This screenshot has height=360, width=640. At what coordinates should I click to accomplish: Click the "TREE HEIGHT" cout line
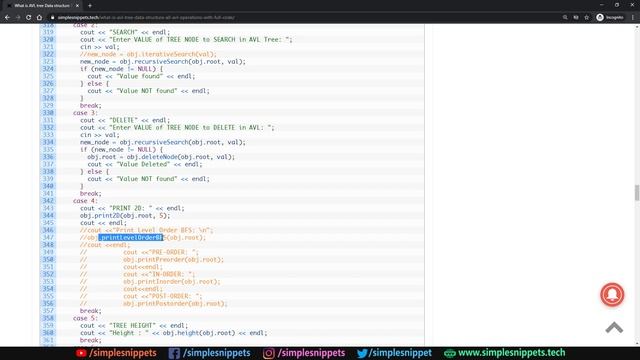pos(134,325)
